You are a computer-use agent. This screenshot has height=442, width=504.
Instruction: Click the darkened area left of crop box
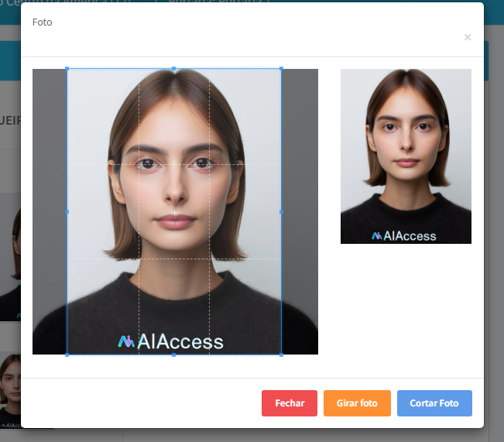pyautogui.click(x=50, y=211)
